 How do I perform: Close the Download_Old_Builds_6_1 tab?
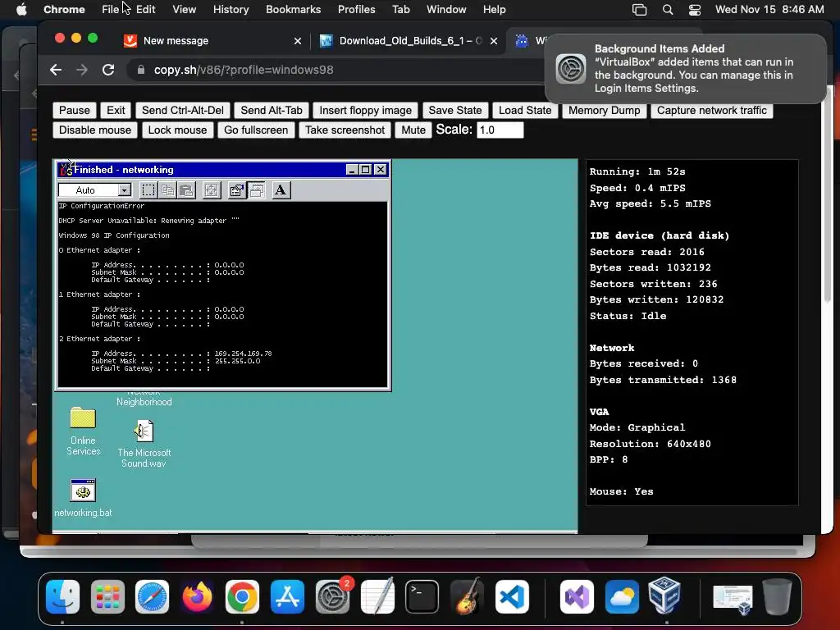click(494, 41)
